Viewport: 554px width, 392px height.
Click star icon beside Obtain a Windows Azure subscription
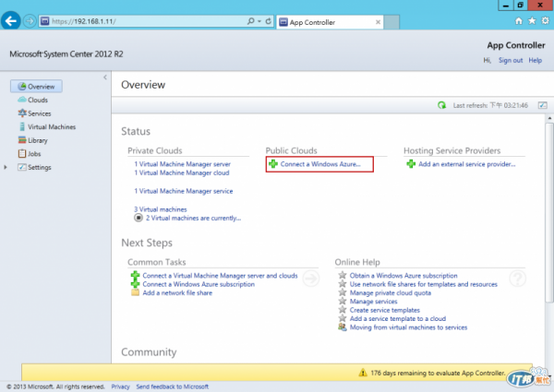point(342,275)
